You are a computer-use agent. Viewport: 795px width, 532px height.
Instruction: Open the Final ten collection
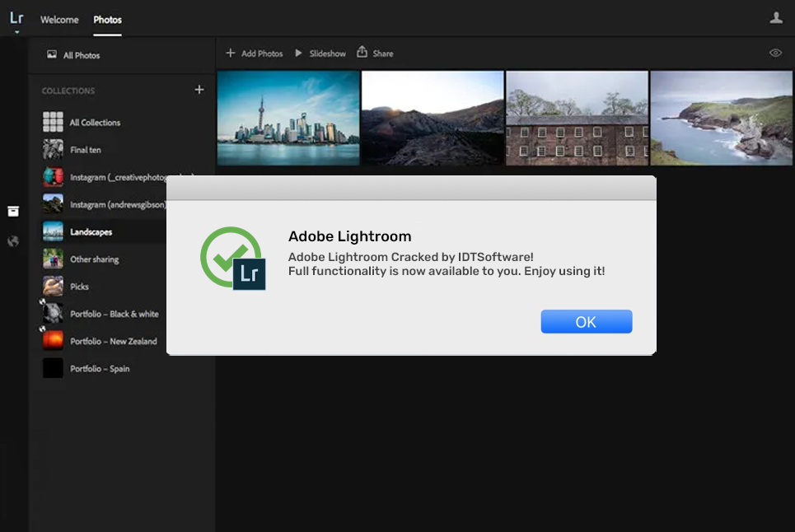tap(122, 149)
